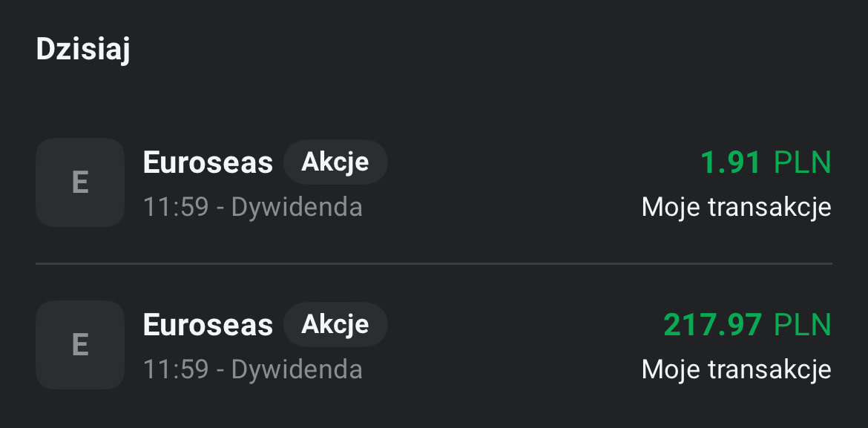Open Moje transakcje under 1.91 PLN

(736, 207)
